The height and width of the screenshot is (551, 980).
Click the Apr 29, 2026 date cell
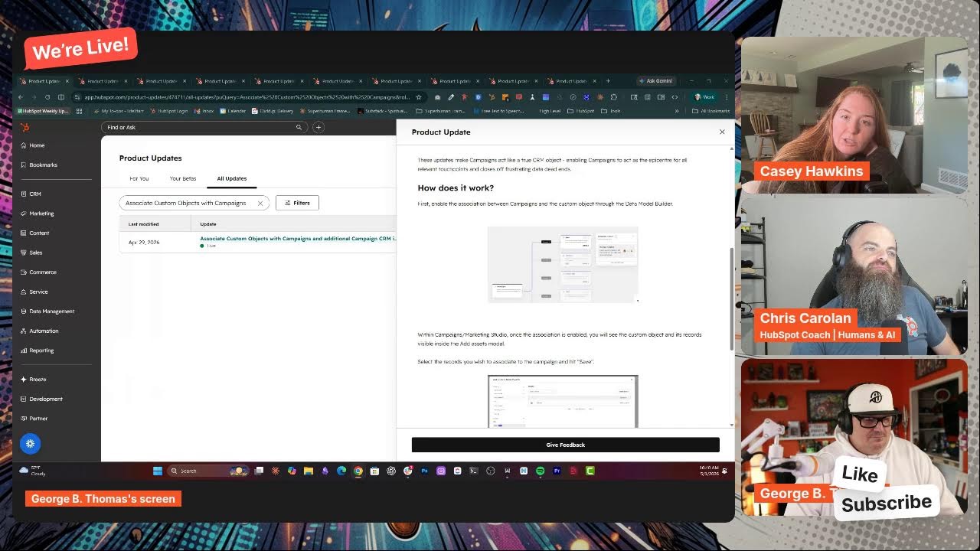tap(144, 242)
